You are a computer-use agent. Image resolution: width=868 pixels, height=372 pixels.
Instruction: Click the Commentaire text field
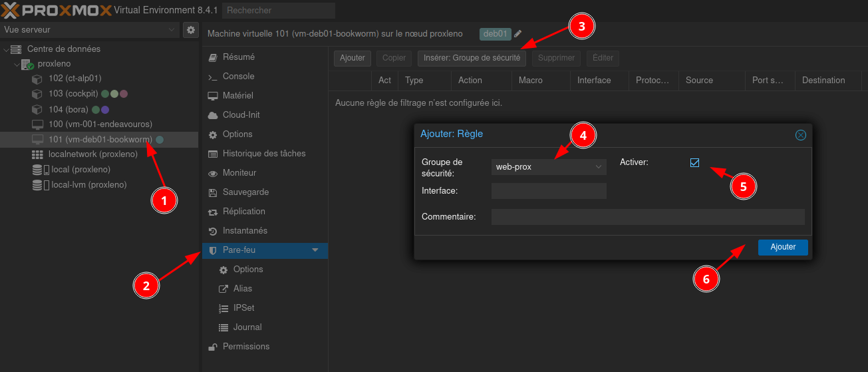pyautogui.click(x=647, y=217)
